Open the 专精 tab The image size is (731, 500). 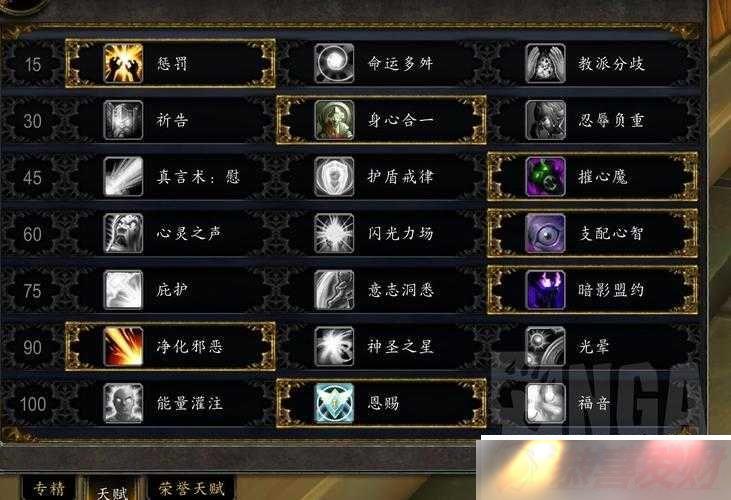[49, 488]
